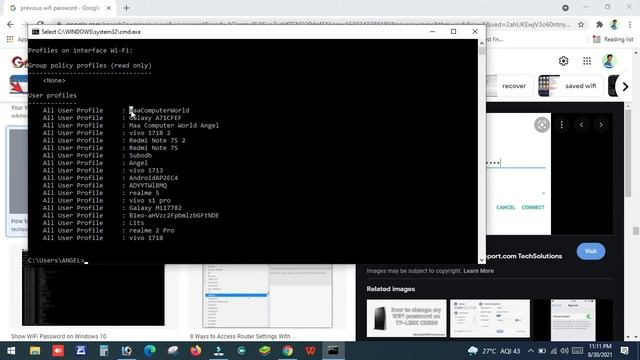Launch Microsoft Edge from the taskbar

click(x=150, y=351)
